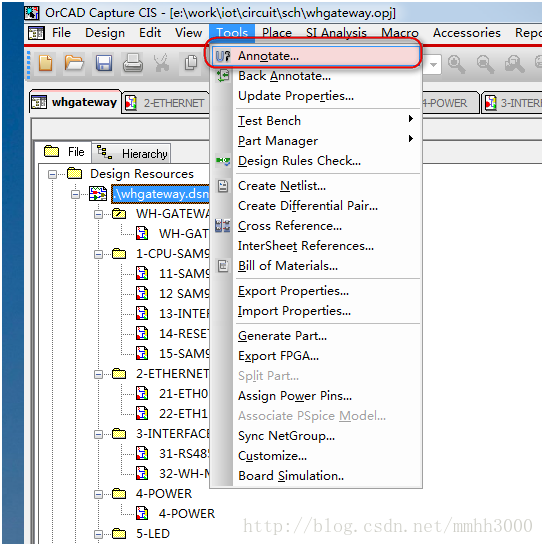Click the Copy toolbar icon
The image size is (544, 546).
(191, 64)
